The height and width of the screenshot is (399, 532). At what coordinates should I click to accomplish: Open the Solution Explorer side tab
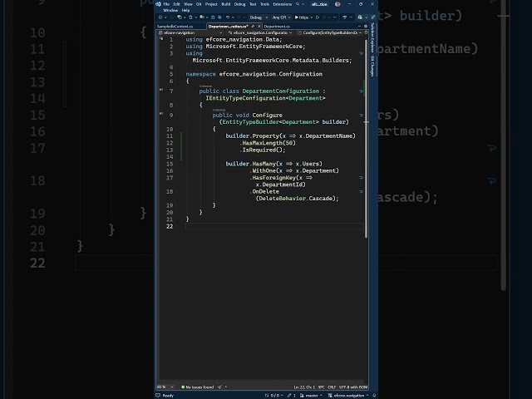coord(372,37)
